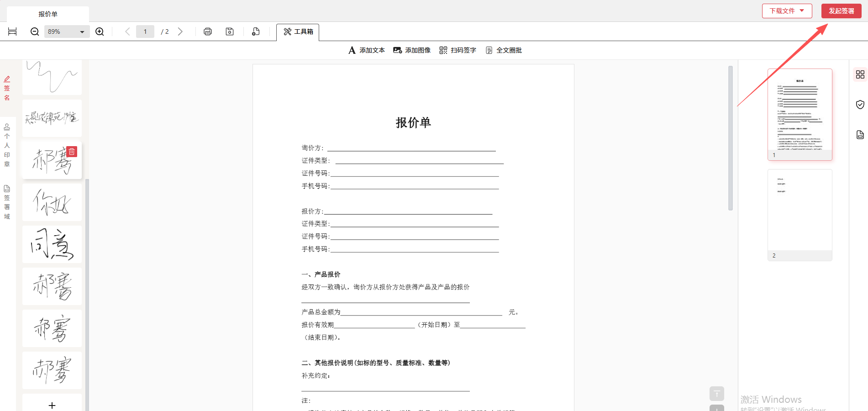Click the 发起签署 button
The height and width of the screenshot is (411, 868).
(841, 11)
